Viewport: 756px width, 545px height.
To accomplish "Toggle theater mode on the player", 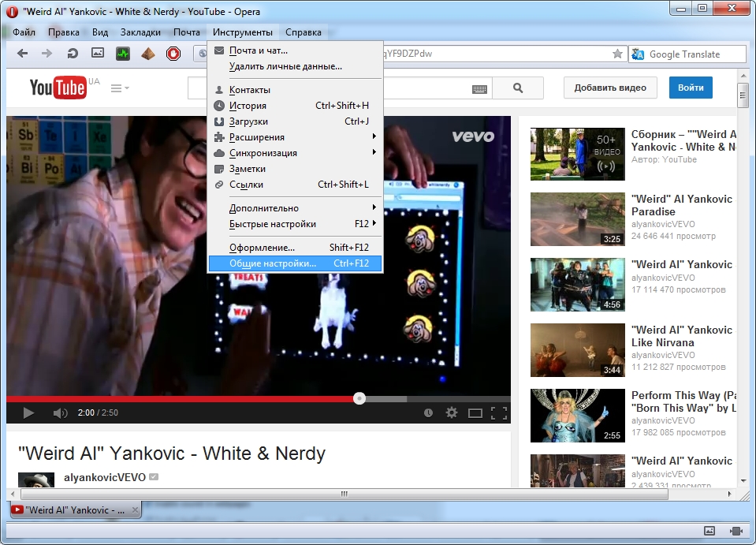I will [475, 412].
